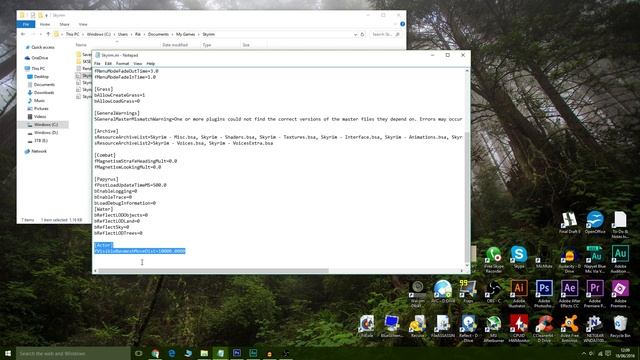Launch the CCleaner desktop shortcut
The image size is (640, 360).
[x=544, y=328]
